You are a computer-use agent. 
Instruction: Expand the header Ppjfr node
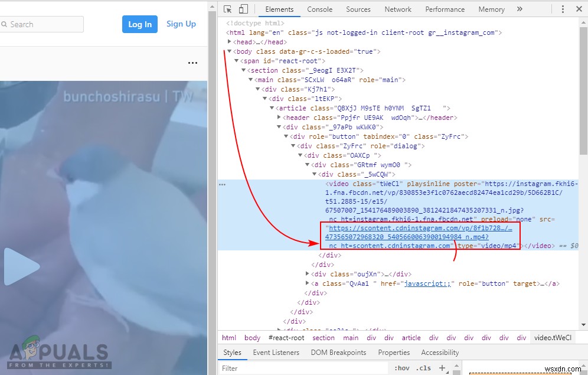tap(279, 117)
